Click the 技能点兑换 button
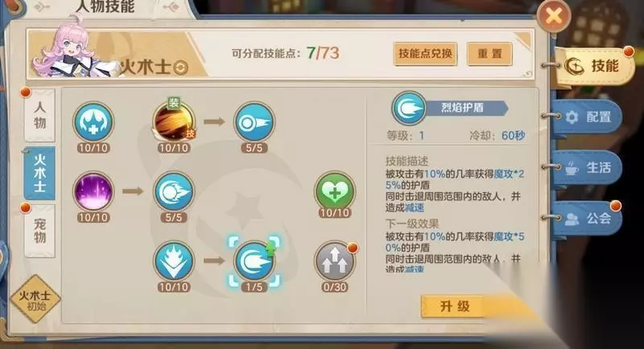644x349 pixels. tap(425, 54)
